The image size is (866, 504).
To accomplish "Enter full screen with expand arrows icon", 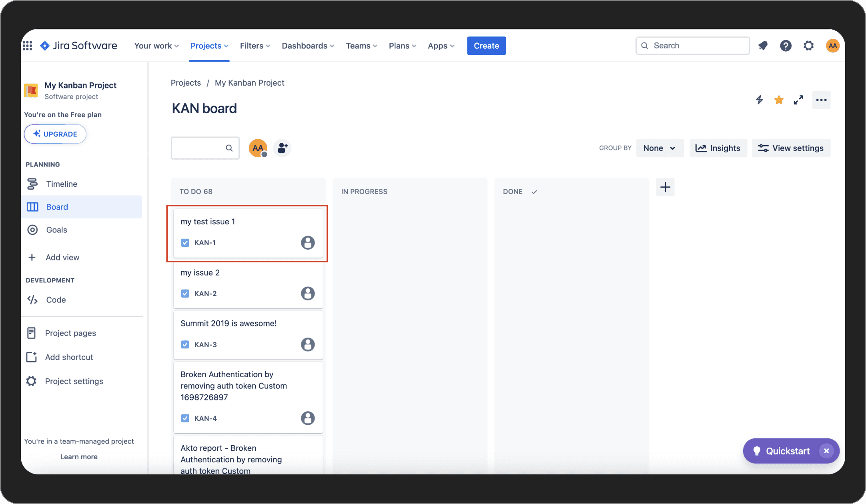I will (x=798, y=100).
